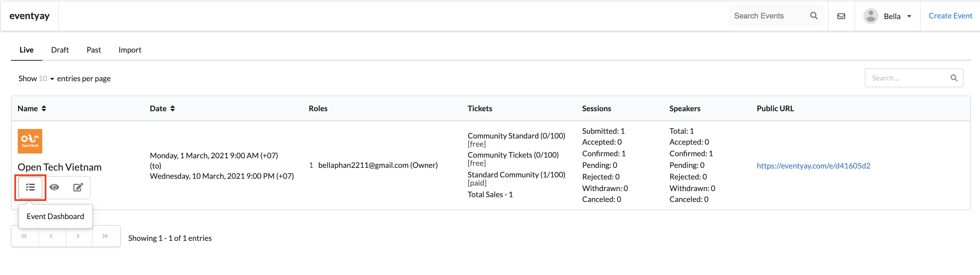This screenshot has width=980, height=275.
Task: Click the eye icon to view event
Action: [x=55, y=187]
